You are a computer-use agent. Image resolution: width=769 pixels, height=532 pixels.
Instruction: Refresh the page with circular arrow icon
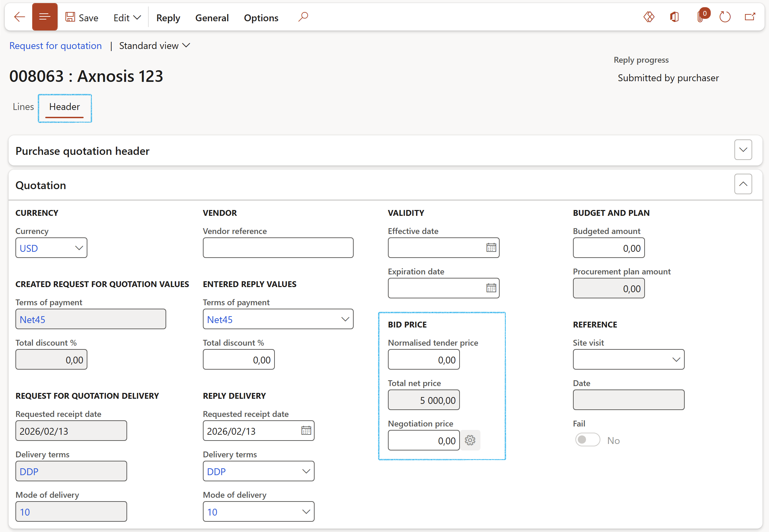725,17
